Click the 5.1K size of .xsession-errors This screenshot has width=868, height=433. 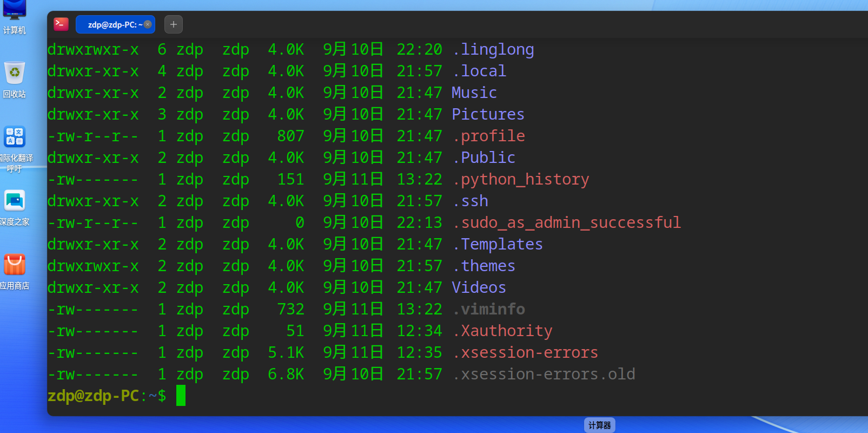(286, 353)
